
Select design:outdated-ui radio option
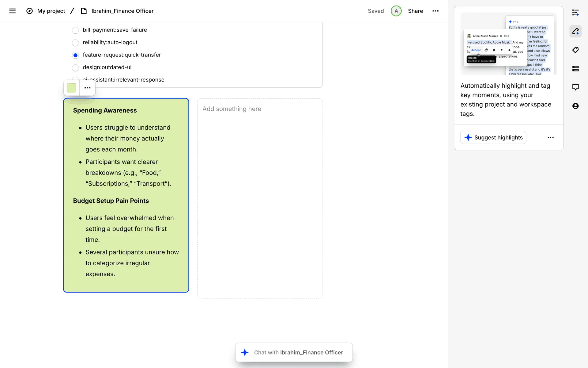[x=75, y=67]
